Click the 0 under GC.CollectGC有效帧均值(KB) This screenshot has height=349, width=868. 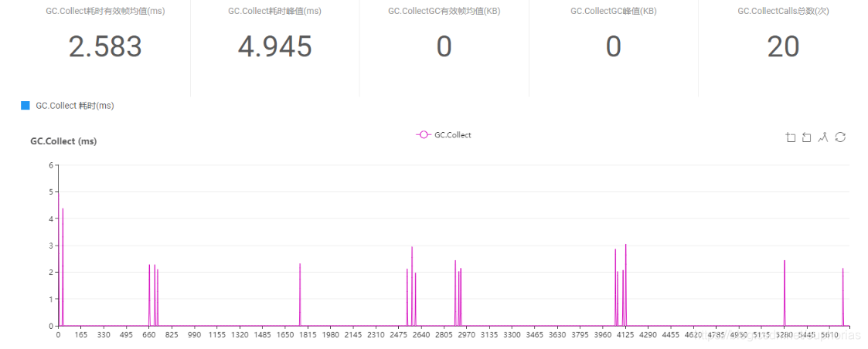click(444, 46)
